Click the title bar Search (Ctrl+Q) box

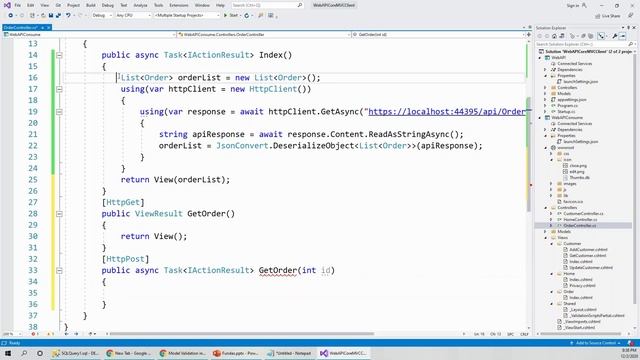pyautogui.click(x=267, y=5)
